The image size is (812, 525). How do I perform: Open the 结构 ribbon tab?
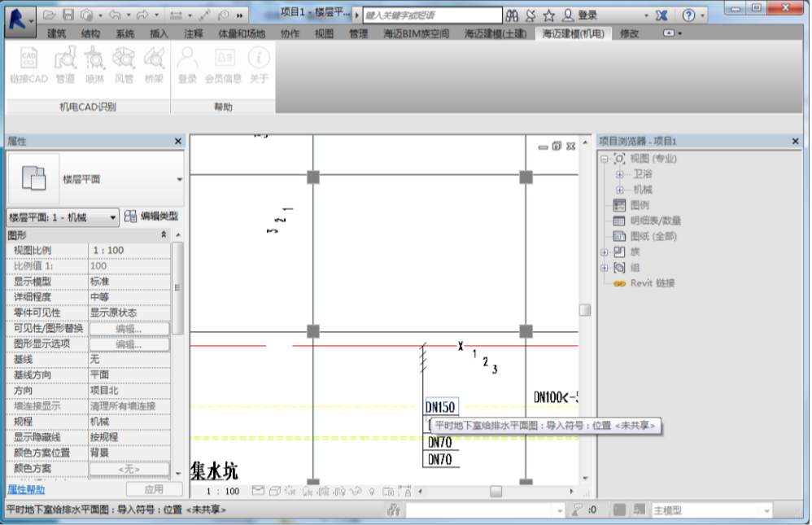coord(90,33)
